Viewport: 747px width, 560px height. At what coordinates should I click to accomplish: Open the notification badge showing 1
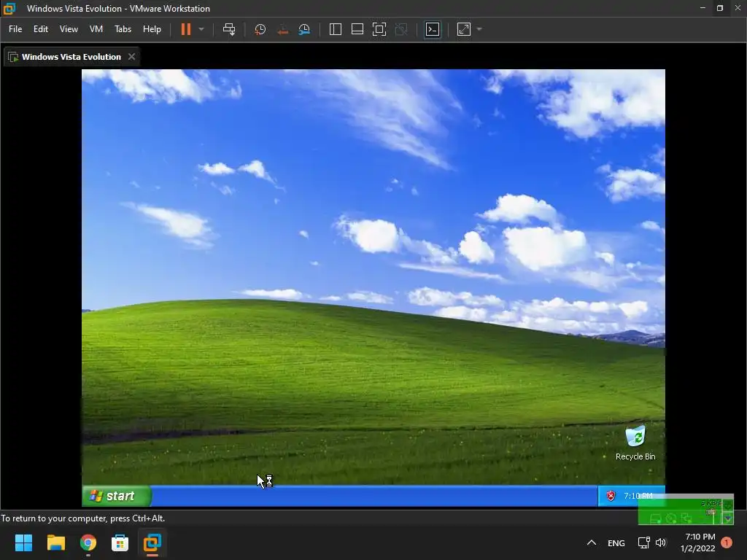click(x=726, y=542)
